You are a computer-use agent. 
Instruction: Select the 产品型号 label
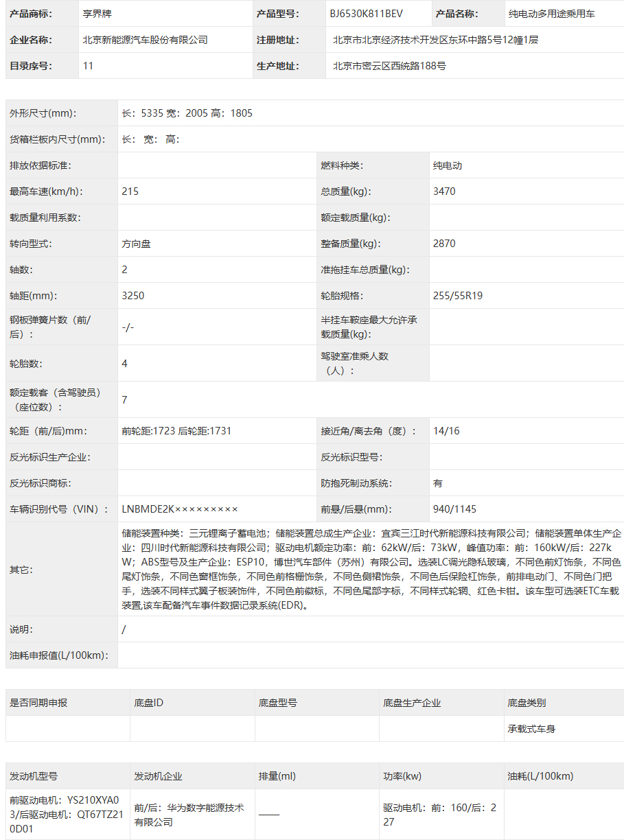pyautogui.click(x=277, y=14)
